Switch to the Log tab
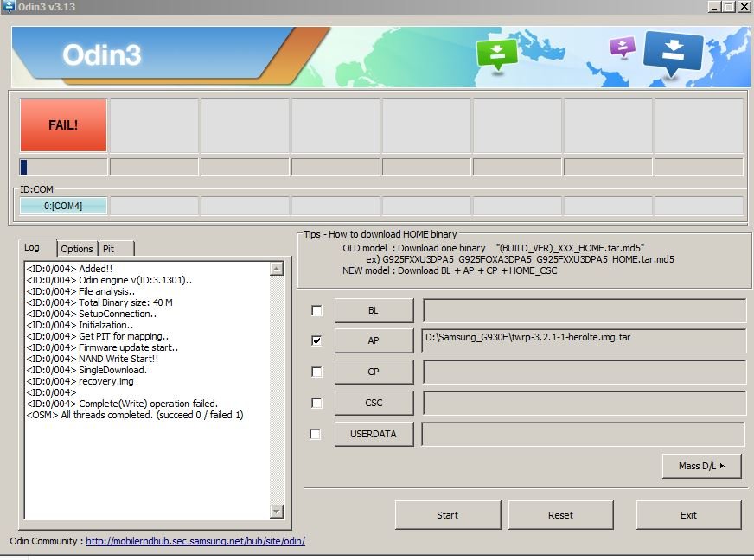Viewport: 754px width, 560px height. pyautogui.click(x=37, y=247)
